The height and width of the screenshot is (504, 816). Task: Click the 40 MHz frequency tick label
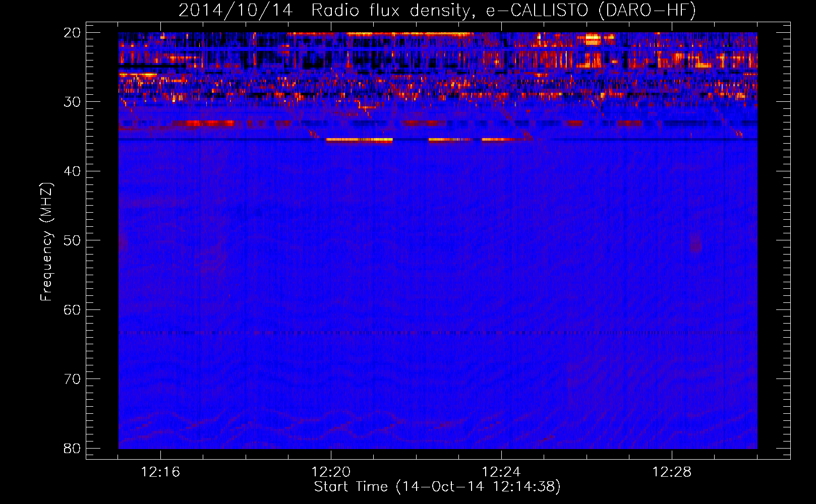coord(72,171)
